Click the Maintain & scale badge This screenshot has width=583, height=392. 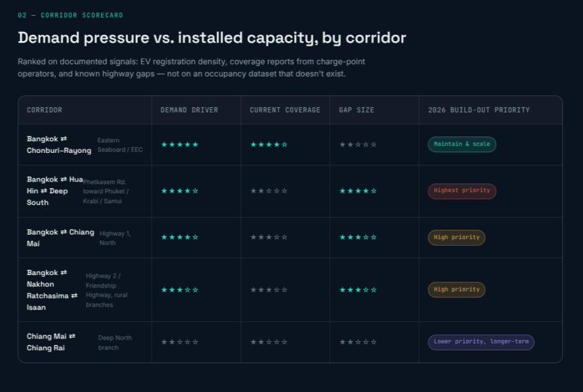462,144
